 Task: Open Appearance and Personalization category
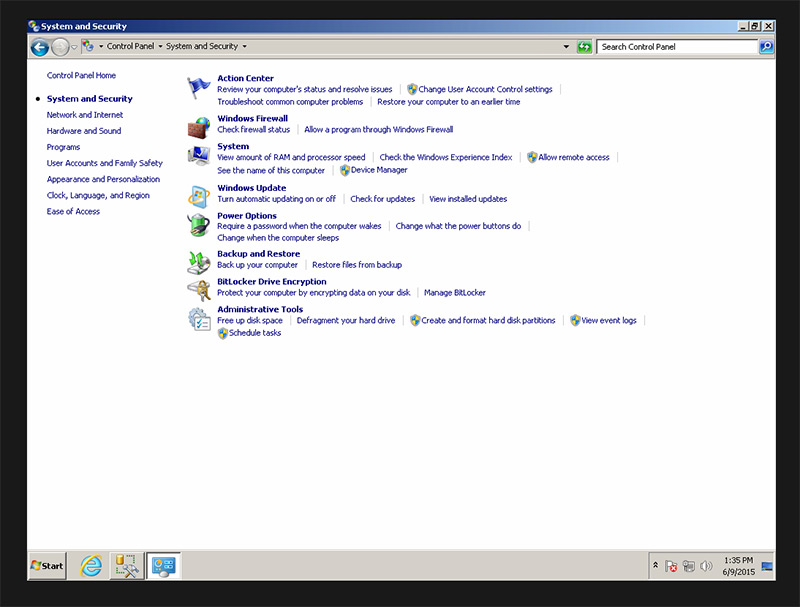tap(103, 180)
